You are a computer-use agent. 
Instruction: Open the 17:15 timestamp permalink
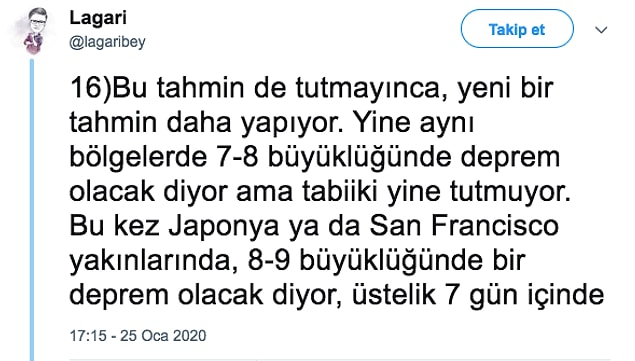[x=88, y=335]
